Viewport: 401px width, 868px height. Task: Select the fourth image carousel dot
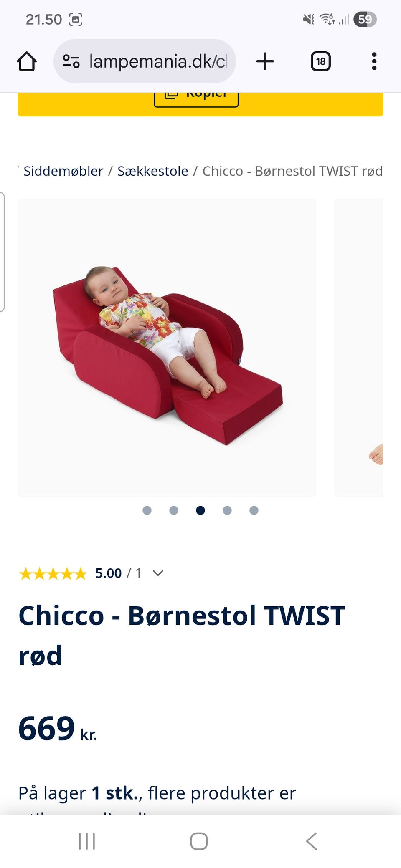[227, 510]
